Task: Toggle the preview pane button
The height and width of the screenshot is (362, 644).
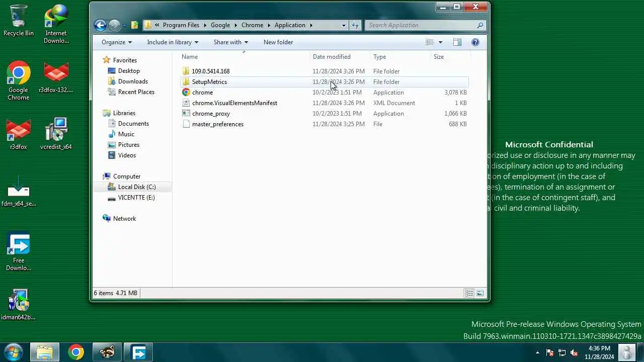Action: pos(457,42)
